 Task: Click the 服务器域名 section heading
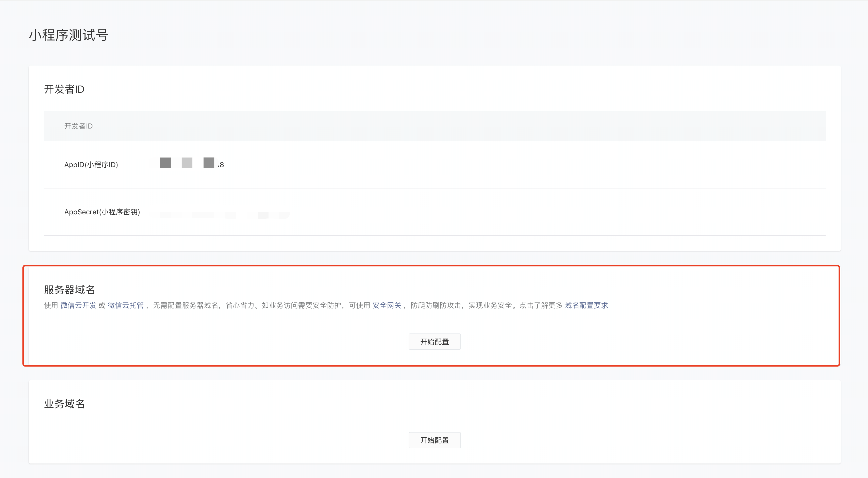pyautogui.click(x=69, y=290)
